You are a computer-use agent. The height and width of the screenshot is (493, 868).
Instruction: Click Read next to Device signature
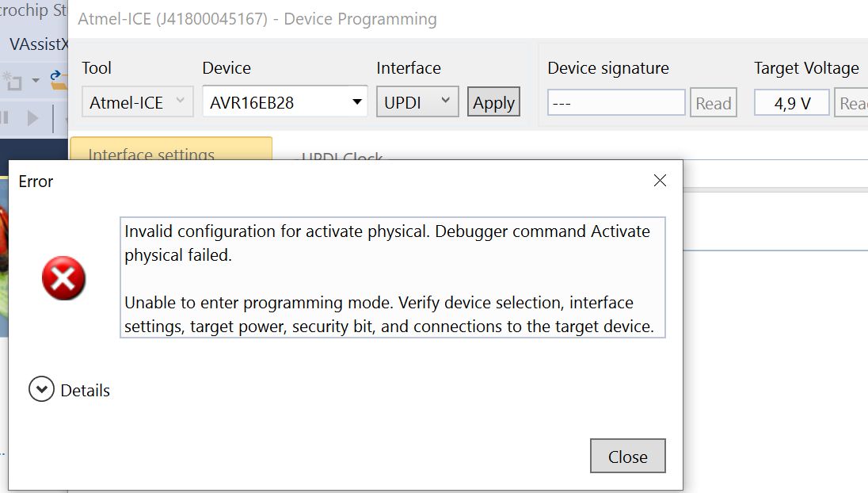(714, 103)
